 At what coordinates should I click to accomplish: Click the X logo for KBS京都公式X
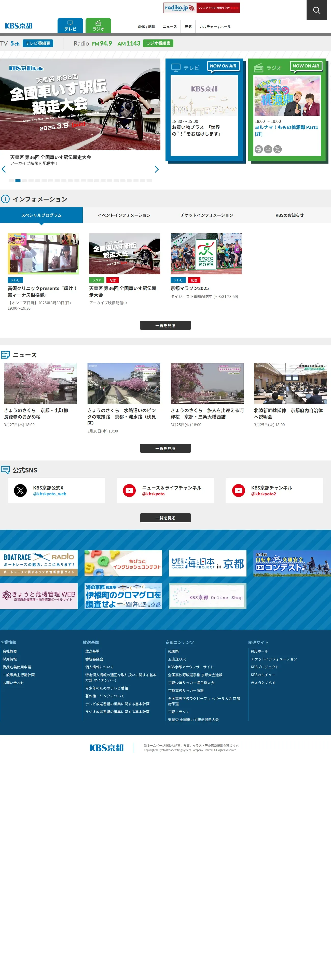click(20, 490)
